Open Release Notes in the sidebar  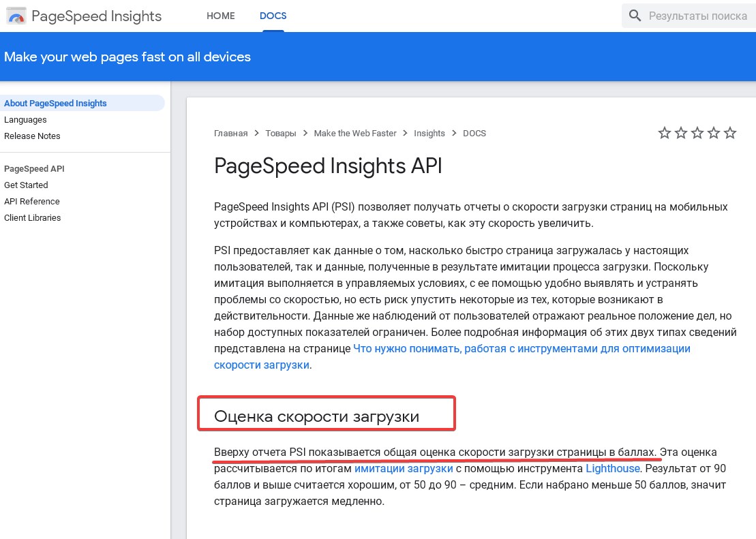(x=32, y=136)
